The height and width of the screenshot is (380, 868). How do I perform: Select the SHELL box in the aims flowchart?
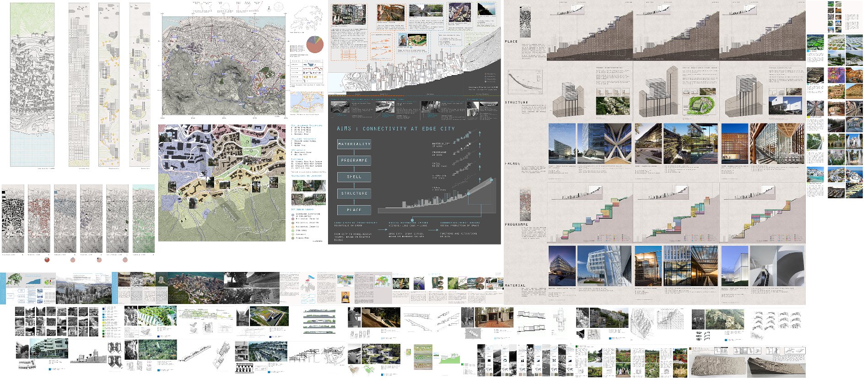[x=354, y=177]
